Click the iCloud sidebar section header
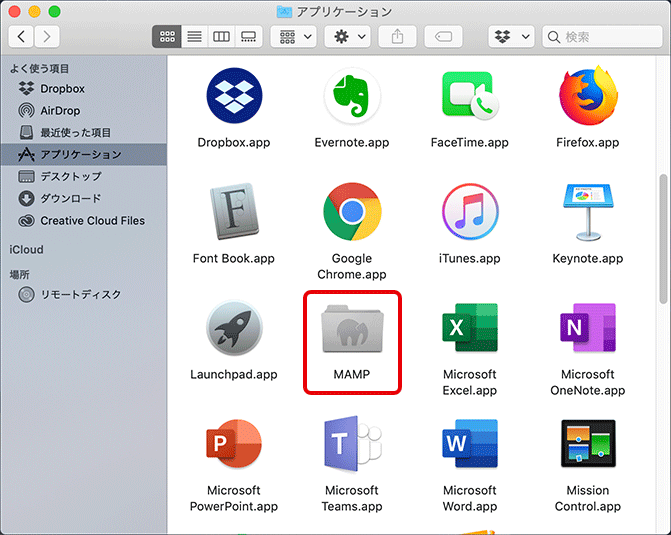Image resolution: width=671 pixels, height=535 pixels. pos(27,250)
